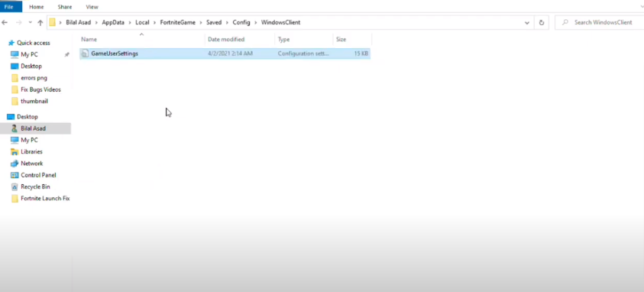This screenshot has width=644, height=292.
Task: Click the Control Panel icon
Action: pyautogui.click(x=15, y=175)
